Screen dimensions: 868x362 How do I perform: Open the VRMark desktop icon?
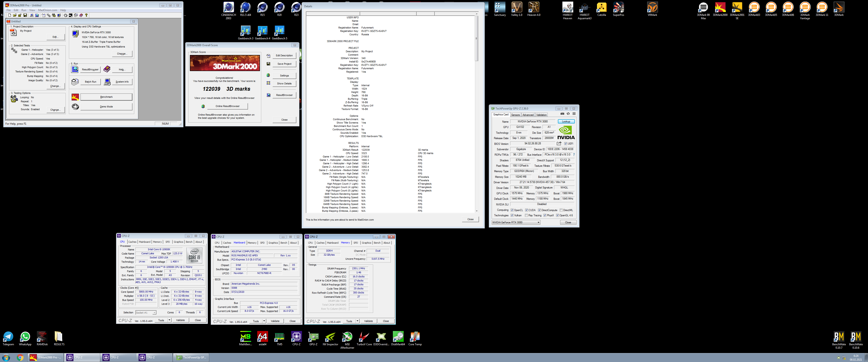[x=652, y=9]
